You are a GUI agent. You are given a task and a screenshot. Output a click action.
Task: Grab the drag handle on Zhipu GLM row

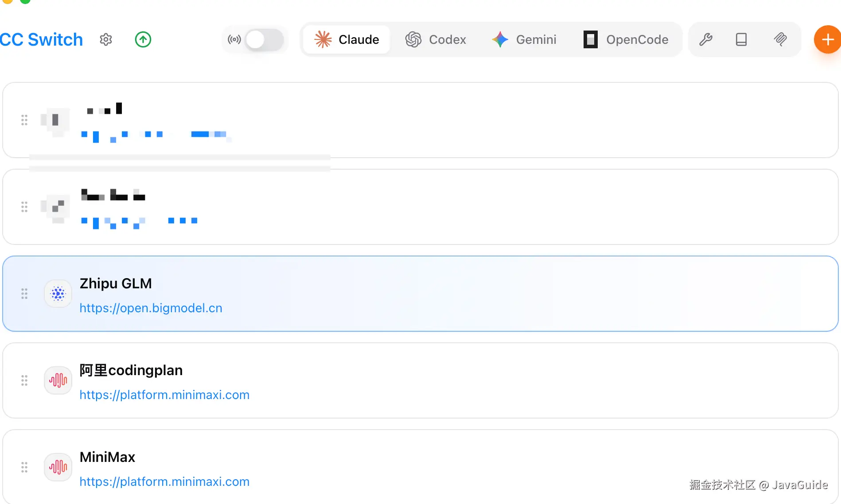(24, 294)
